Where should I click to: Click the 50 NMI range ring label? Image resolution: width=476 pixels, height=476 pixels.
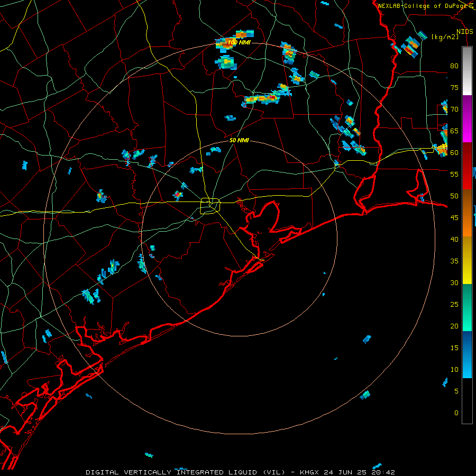click(239, 140)
